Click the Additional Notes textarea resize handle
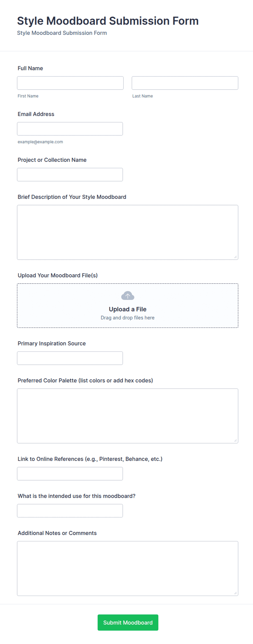The image size is (253, 644). click(235, 593)
